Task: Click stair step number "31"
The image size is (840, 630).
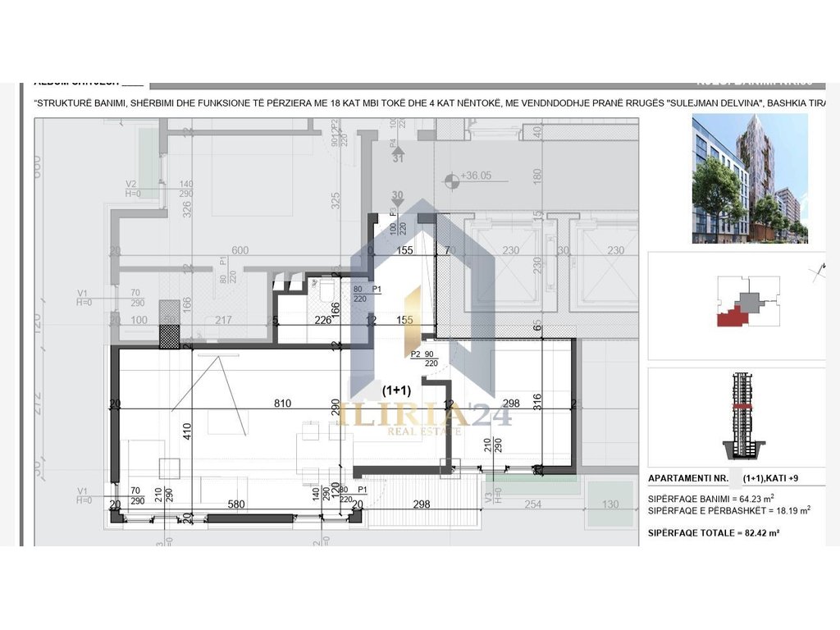Action: (398, 158)
